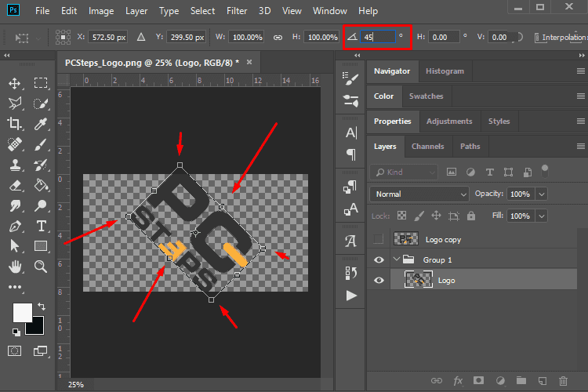The image size is (588, 392).
Task: Select the Path Selection tool
Action: pyautogui.click(x=15, y=246)
